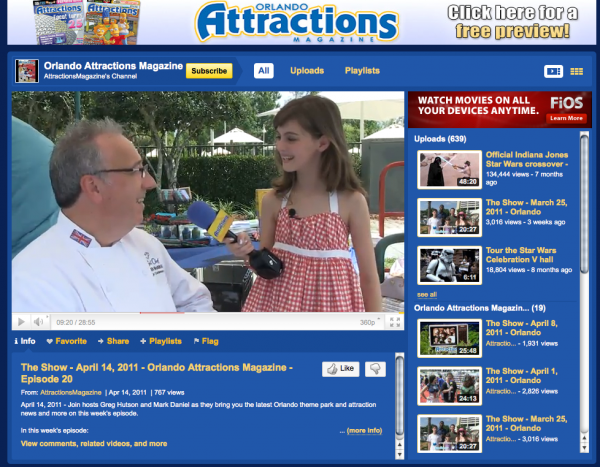The image size is (600, 467).
Task: Flag this video
Action: (207, 341)
